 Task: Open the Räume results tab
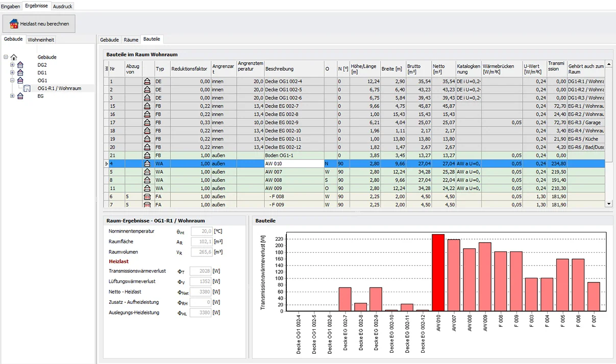click(x=131, y=39)
